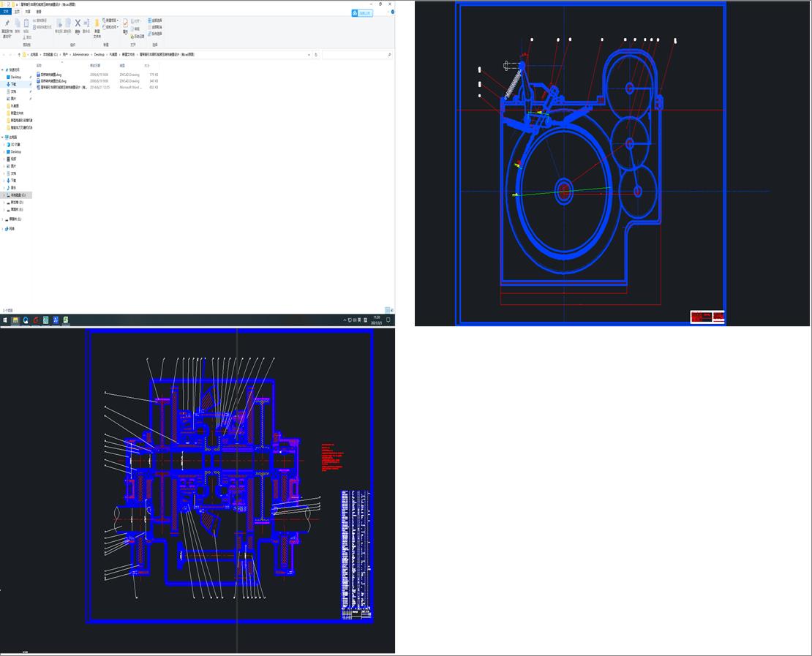Click the search box in File Explorer
Viewport: 812px width, 656px height.
[355, 54]
